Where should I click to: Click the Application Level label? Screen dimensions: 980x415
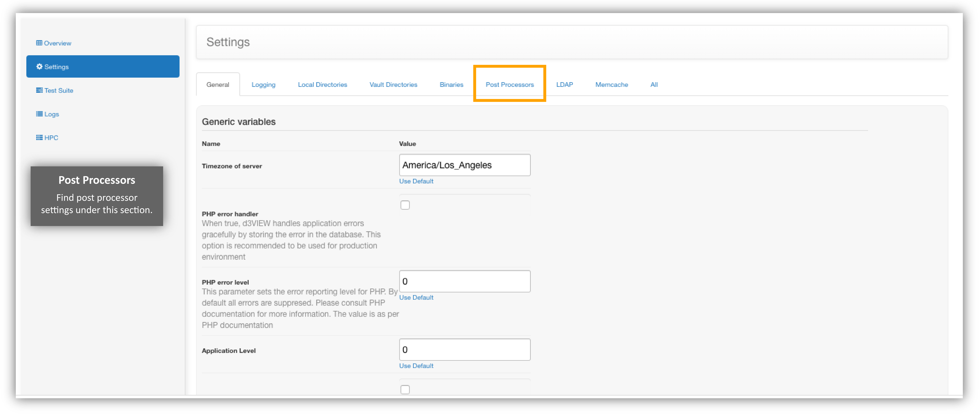(228, 351)
